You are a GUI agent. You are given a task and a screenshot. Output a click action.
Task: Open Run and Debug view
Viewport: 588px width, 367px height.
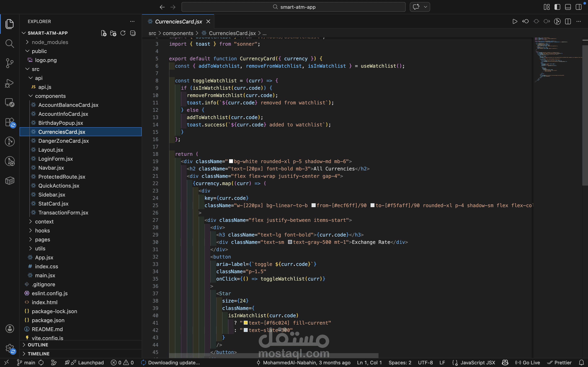(9, 83)
